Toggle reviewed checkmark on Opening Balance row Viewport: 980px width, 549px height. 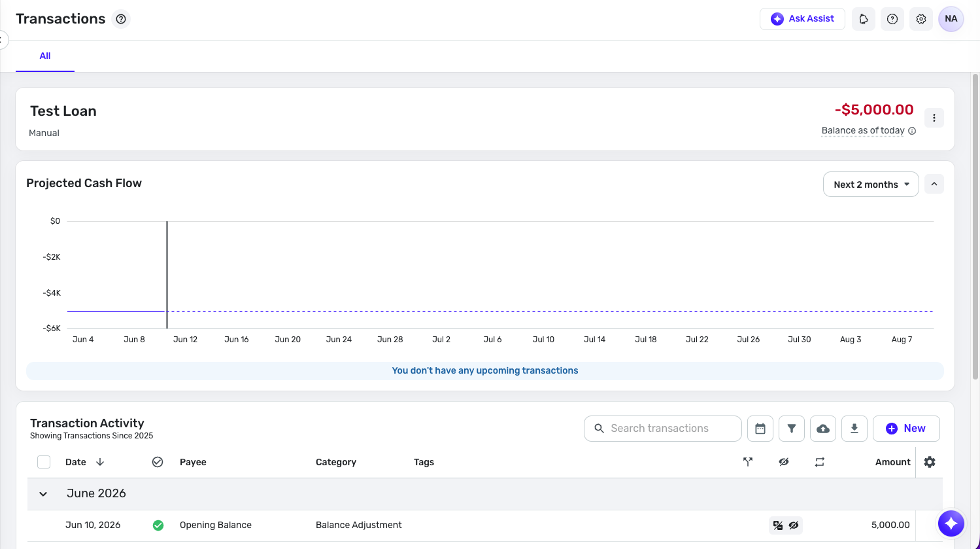click(x=158, y=525)
